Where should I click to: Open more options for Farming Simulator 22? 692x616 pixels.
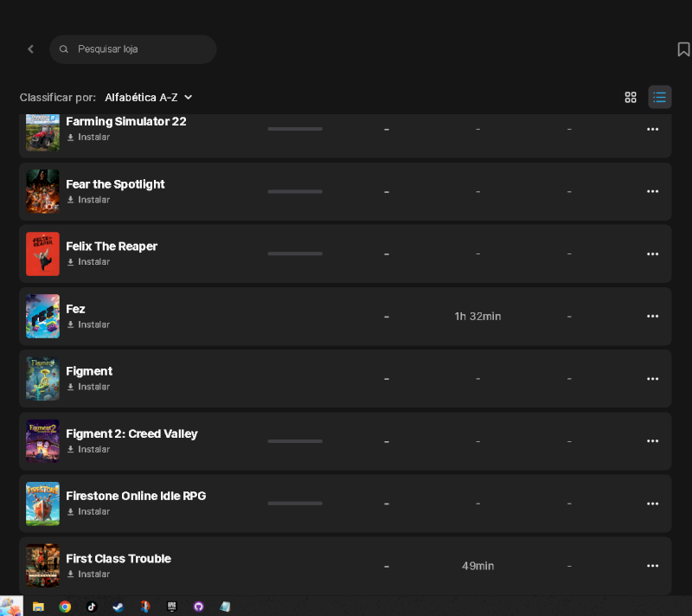pyautogui.click(x=652, y=129)
